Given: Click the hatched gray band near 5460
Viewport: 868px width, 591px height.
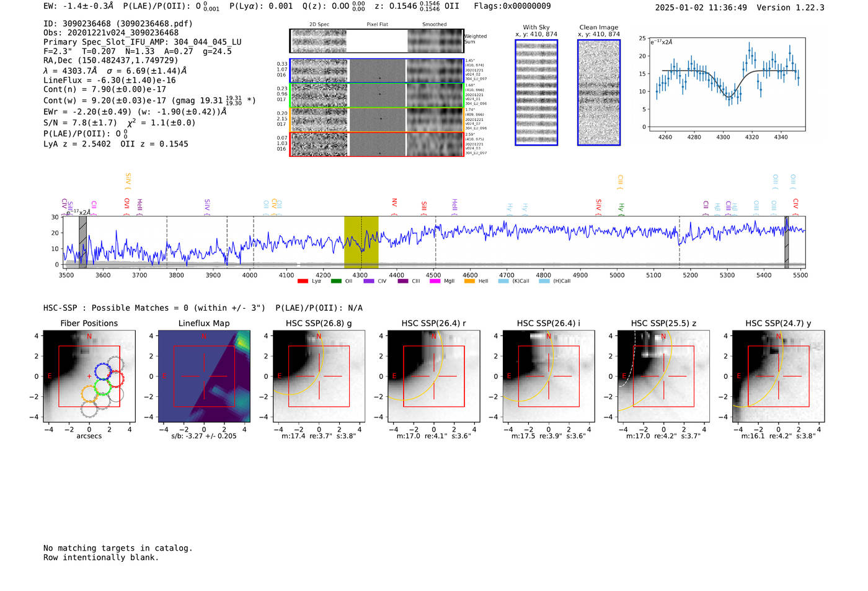Looking at the screenshot, I should tap(786, 242).
